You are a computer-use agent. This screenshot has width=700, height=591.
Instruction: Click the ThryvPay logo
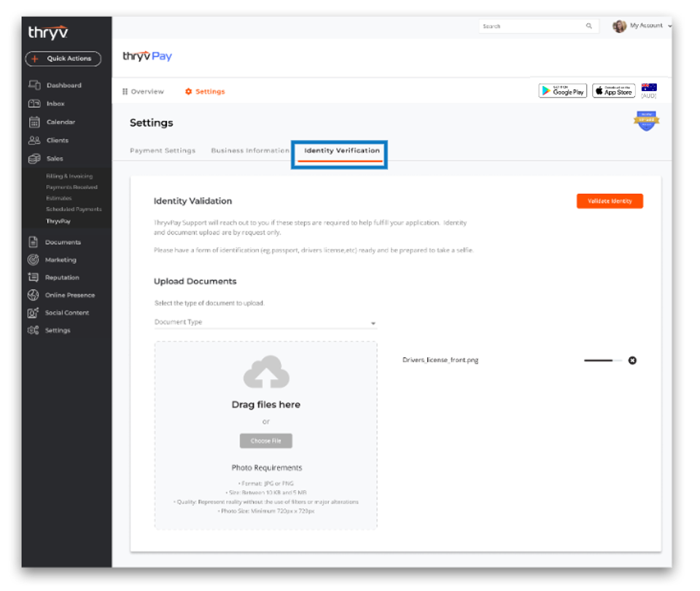(x=147, y=56)
